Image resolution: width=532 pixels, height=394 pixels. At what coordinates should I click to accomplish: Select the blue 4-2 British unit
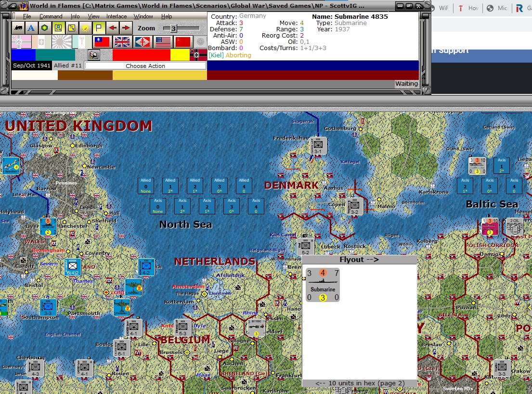pyautogui.click(x=146, y=267)
